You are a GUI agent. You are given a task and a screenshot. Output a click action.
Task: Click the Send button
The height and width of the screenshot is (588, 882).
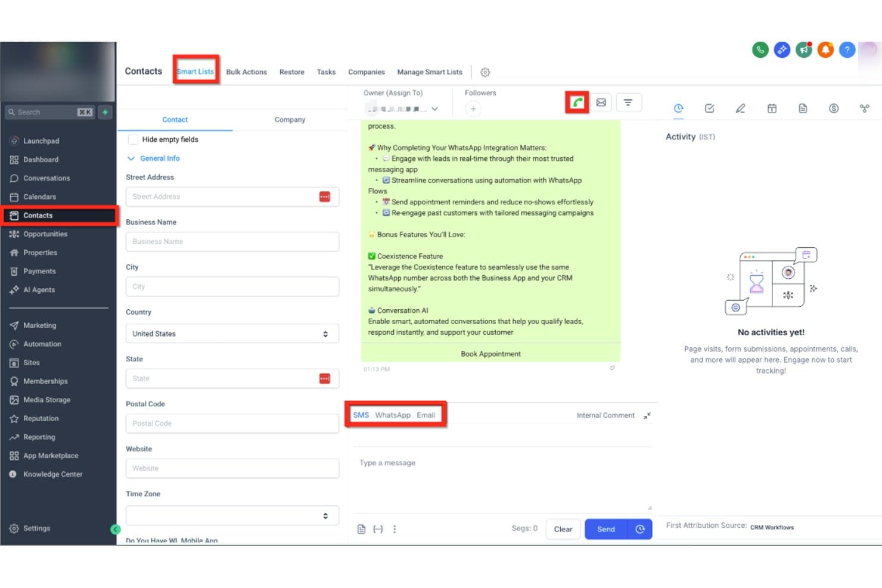tap(606, 529)
